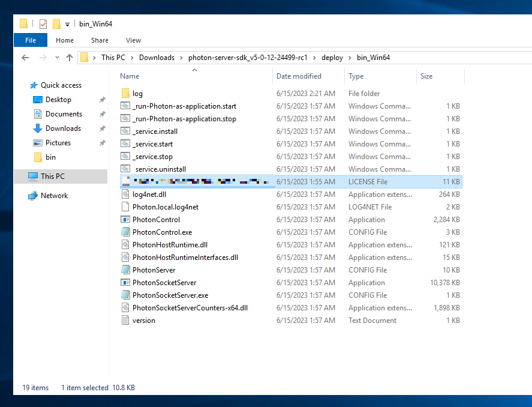The width and height of the screenshot is (532, 407).
Task: Select the bin folder in Quick access
Action: [x=50, y=157]
